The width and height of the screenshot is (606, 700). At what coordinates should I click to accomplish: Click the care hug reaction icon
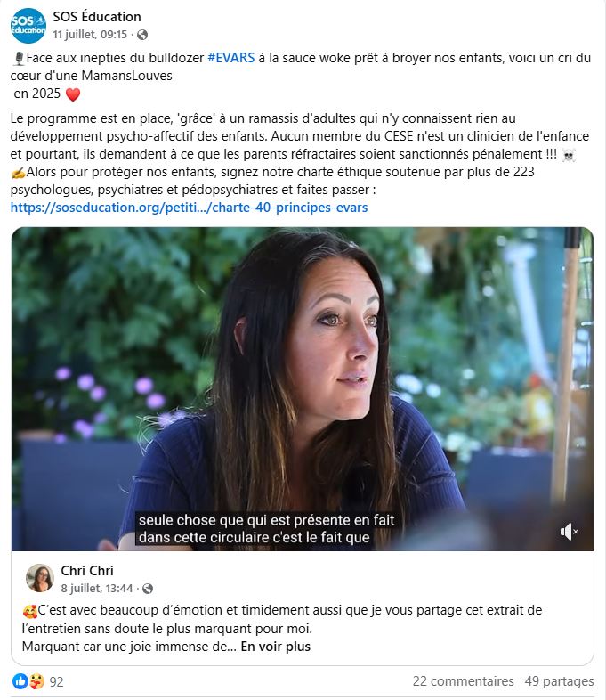pyautogui.click(x=36, y=681)
